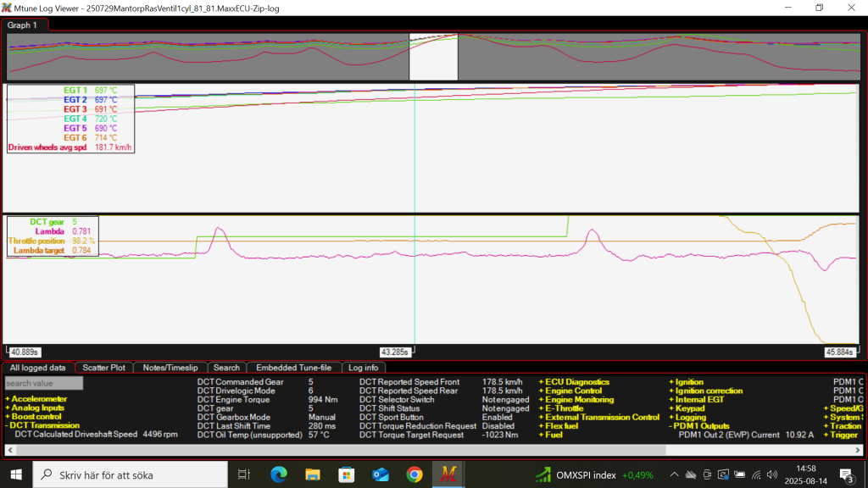Open the Scatter Plot tab

pos(104,368)
